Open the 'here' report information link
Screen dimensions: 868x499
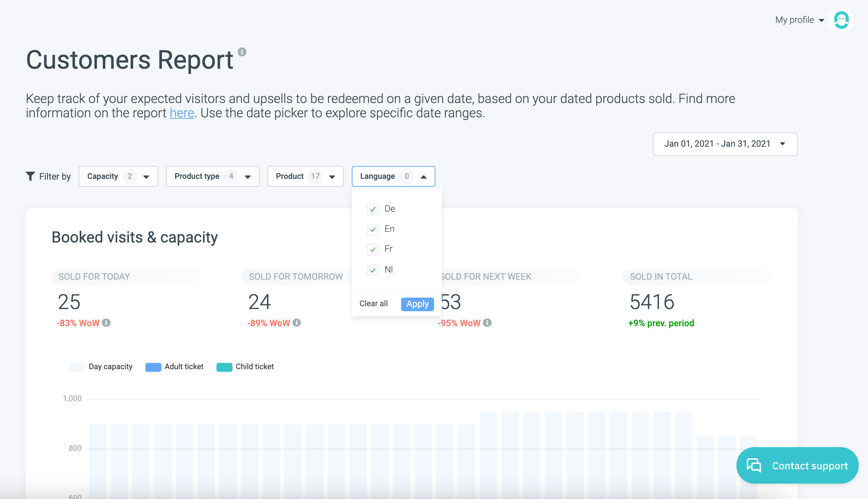(x=182, y=113)
